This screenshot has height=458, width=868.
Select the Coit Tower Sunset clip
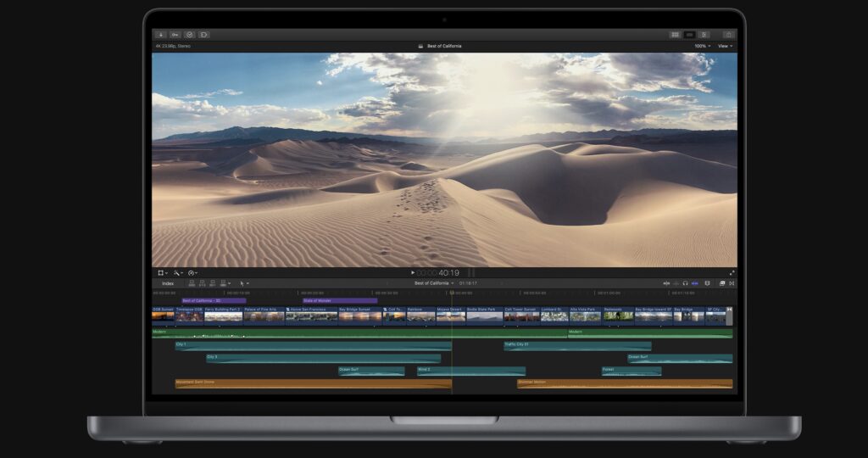pyautogui.click(x=522, y=316)
